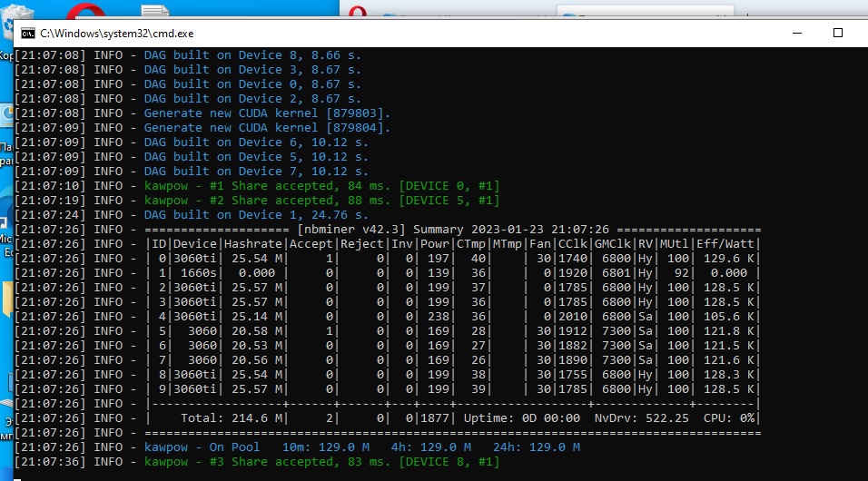Screen dimensions: 868x481
Task: Click the Opera logo in background browser window
Action: tap(360, 11)
